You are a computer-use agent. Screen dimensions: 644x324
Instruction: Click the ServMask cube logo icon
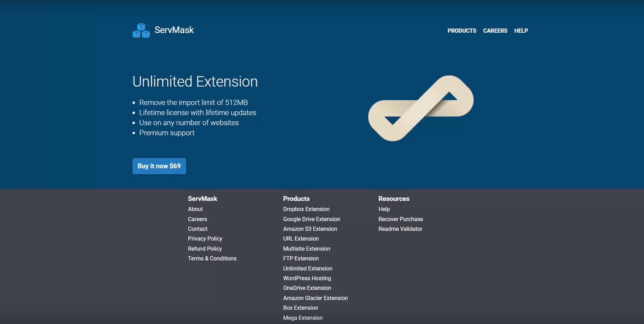(141, 31)
